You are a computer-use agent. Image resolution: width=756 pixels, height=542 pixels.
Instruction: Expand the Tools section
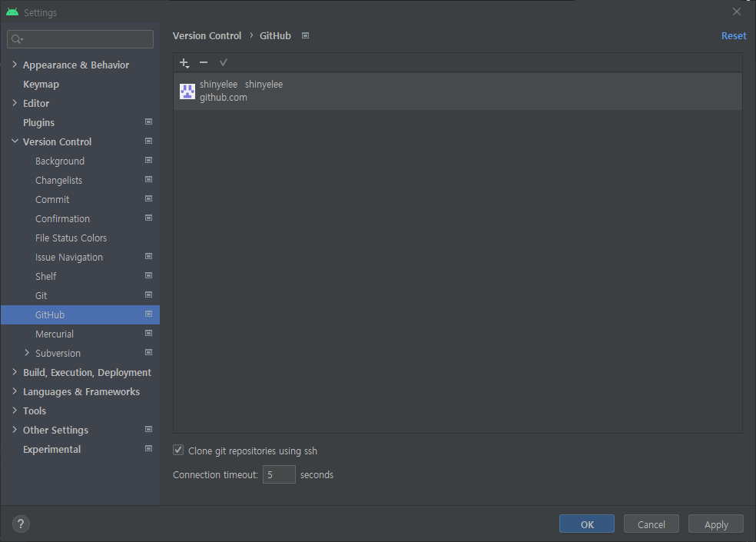click(15, 411)
